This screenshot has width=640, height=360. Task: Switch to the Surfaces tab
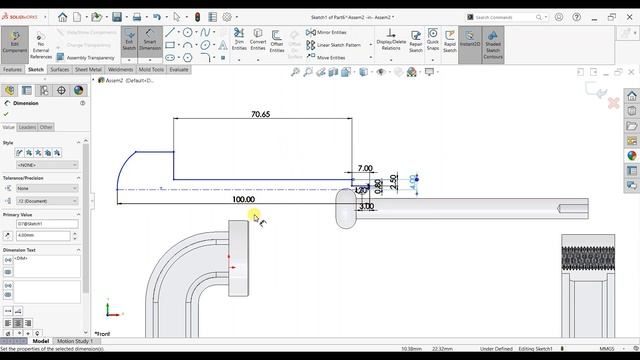coord(60,69)
